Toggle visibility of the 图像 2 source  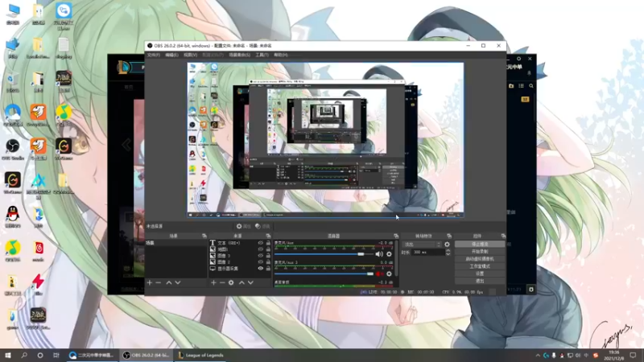point(260,262)
